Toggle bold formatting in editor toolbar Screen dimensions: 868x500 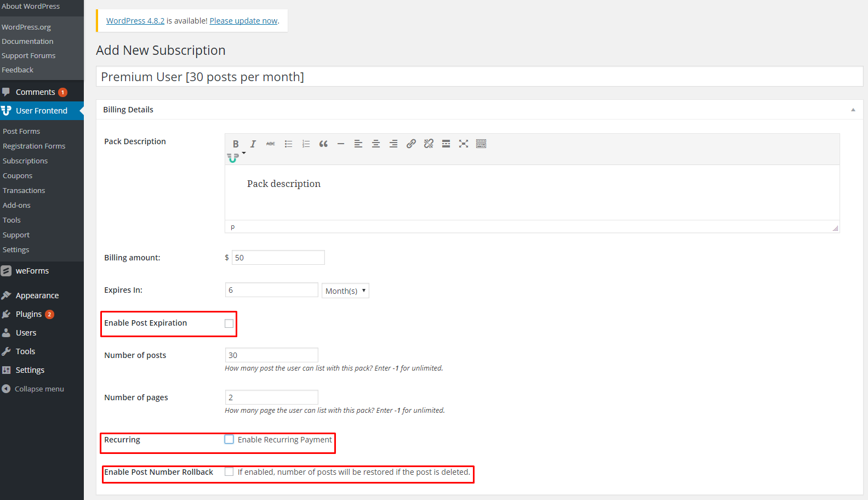point(236,144)
